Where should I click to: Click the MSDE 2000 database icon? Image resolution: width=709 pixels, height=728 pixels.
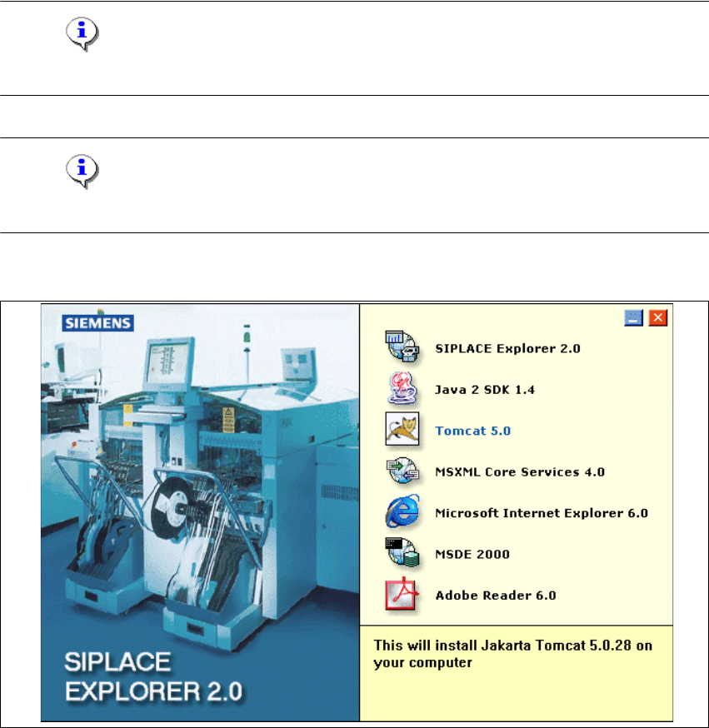point(402,552)
